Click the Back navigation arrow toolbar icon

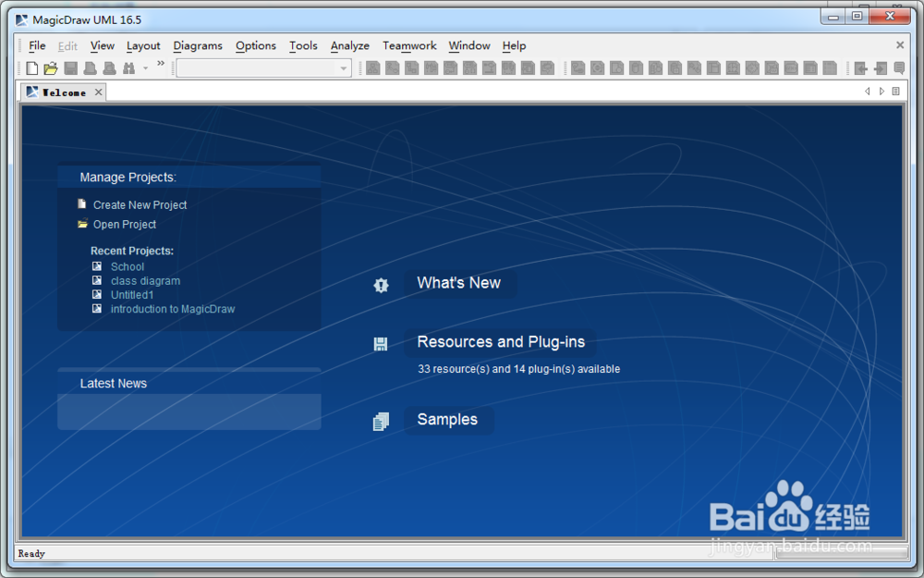[x=861, y=68]
